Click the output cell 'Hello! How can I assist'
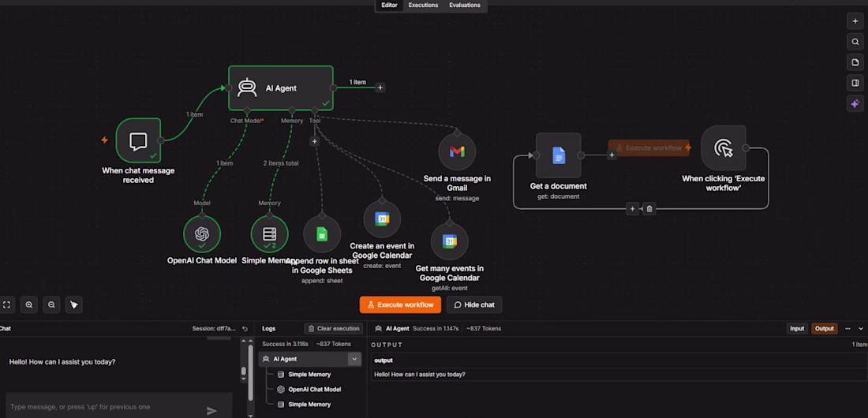Screen dimensions: 868x418 [x=420, y=375]
